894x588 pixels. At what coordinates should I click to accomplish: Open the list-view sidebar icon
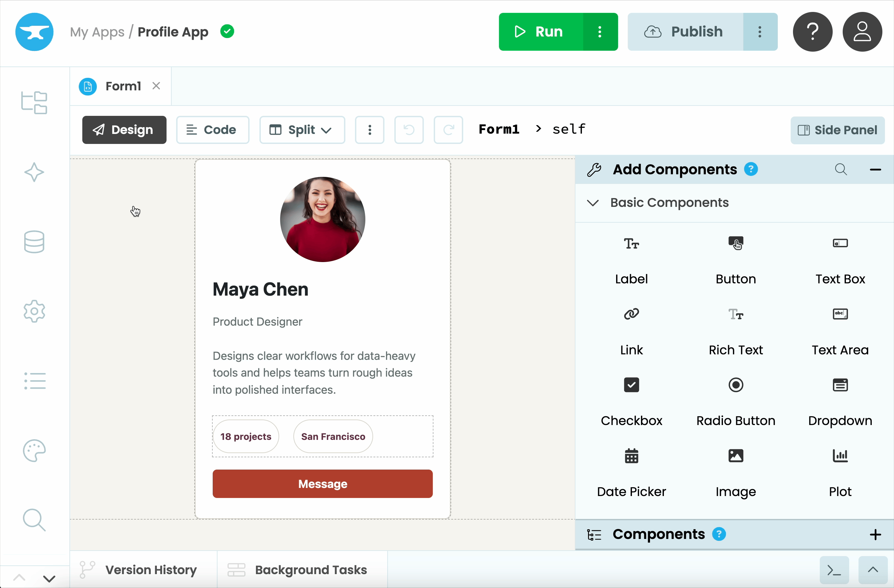click(35, 381)
